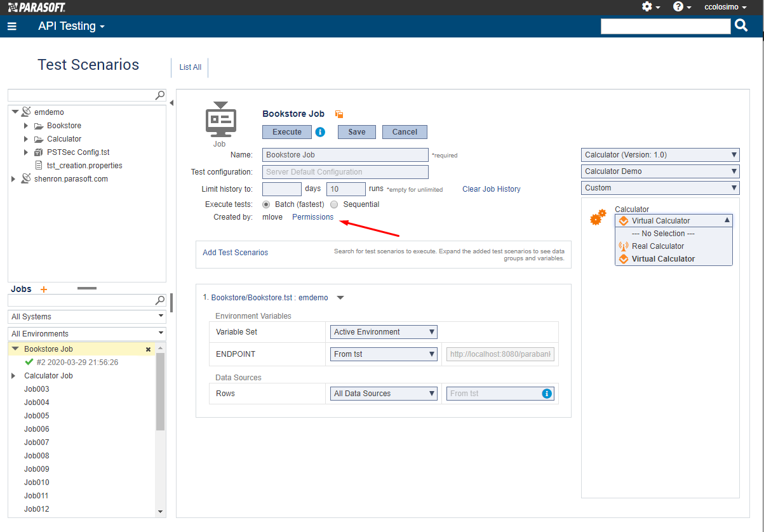The width and height of the screenshot is (764, 532).
Task: Open the All Environments dropdown
Action: point(87,334)
